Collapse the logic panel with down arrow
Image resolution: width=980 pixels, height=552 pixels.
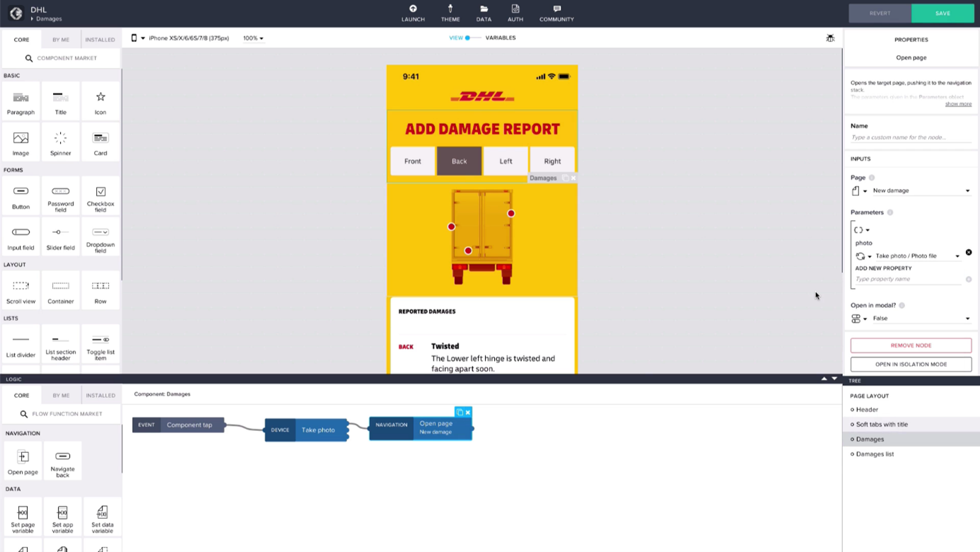(834, 379)
